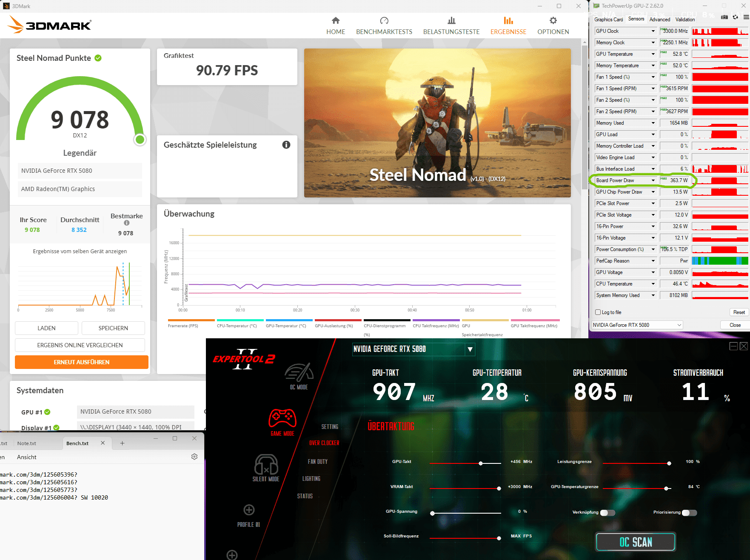
Task: Click the LADEN button
Action: (x=46, y=328)
